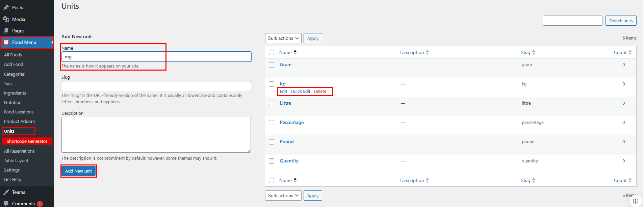Screen dimensions: 644x207
Task: Click Delete link under Kg
Action: pyautogui.click(x=320, y=91)
